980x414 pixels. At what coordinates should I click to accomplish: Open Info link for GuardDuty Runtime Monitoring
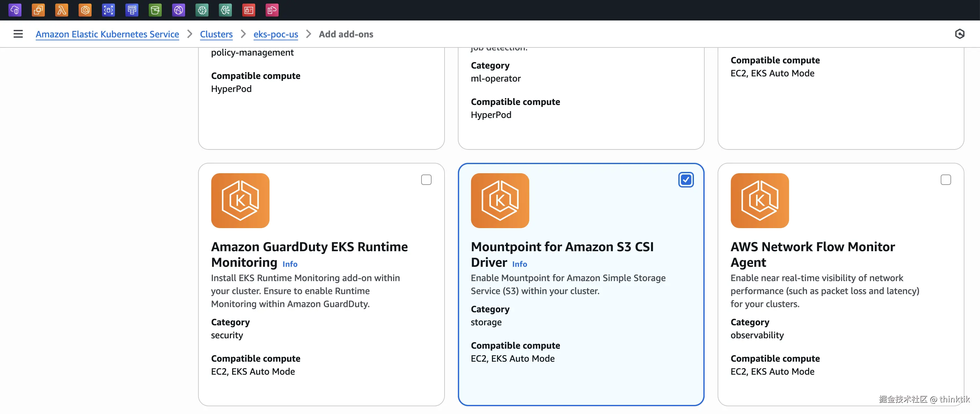[x=290, y=264]
